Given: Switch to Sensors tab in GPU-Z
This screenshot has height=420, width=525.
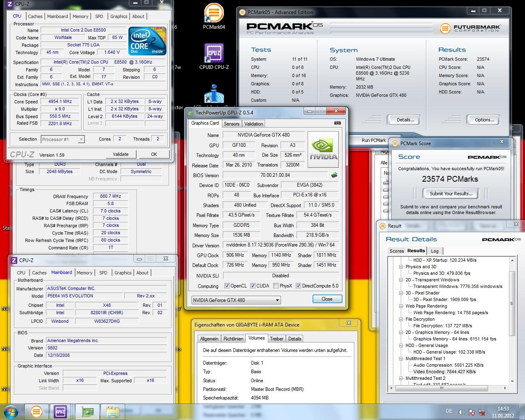Looking at the screenshot, I should [231, 124].
